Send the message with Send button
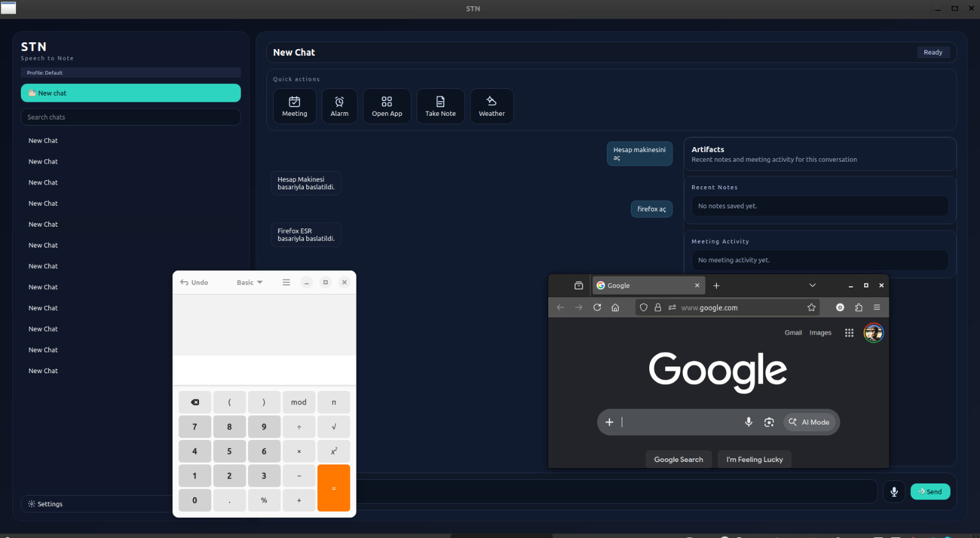The height and width of the screenshot is (538, 980). 930,491
